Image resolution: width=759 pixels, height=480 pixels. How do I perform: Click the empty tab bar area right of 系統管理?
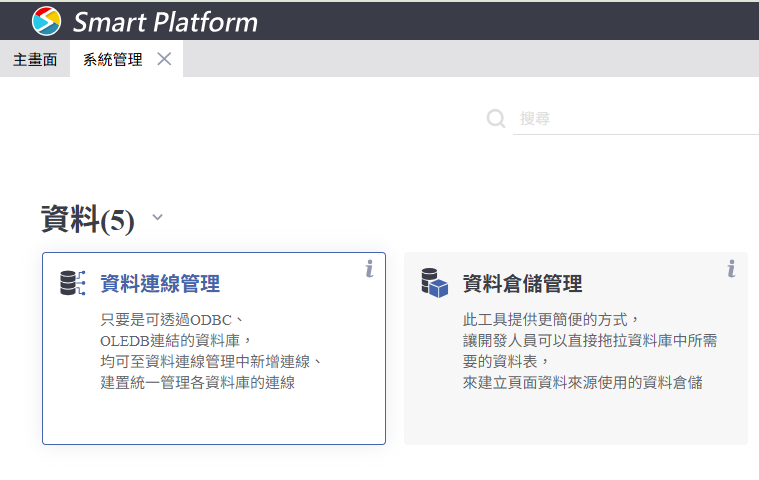tap(470, 59)
